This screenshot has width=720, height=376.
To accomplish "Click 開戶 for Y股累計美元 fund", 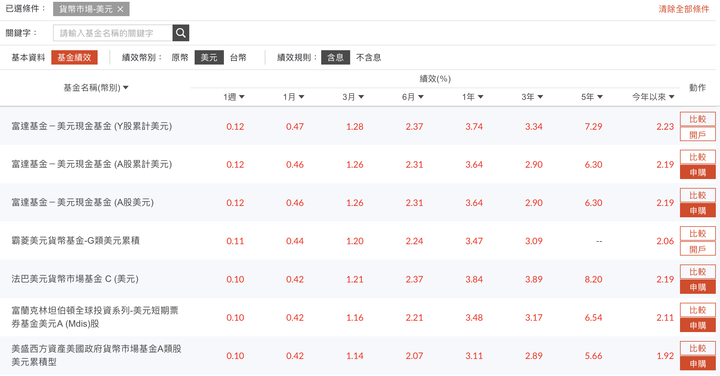I will point(698,135).
